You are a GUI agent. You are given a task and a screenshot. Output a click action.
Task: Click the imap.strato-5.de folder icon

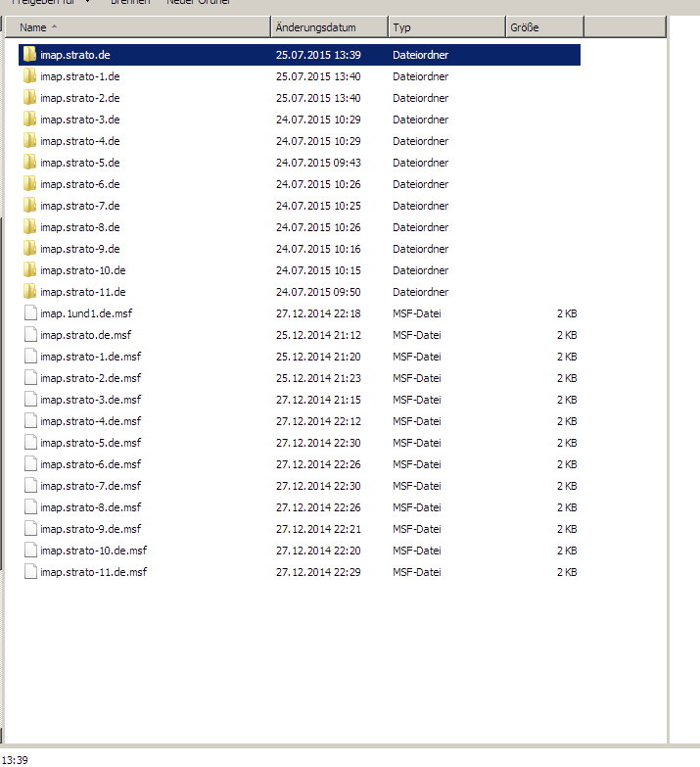coord(29,162)
